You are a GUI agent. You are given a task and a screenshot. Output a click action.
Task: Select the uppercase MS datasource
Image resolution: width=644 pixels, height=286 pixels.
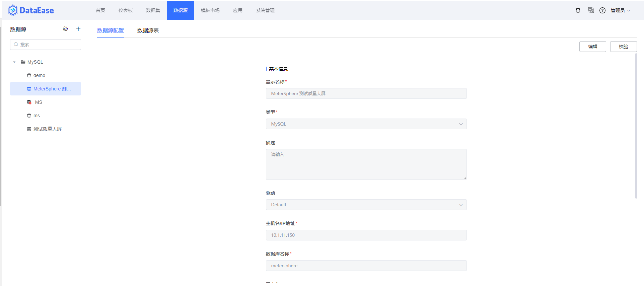point(46,102)
